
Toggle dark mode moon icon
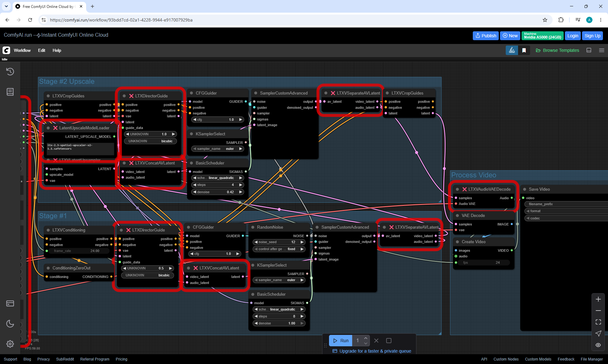pos(10,324)
